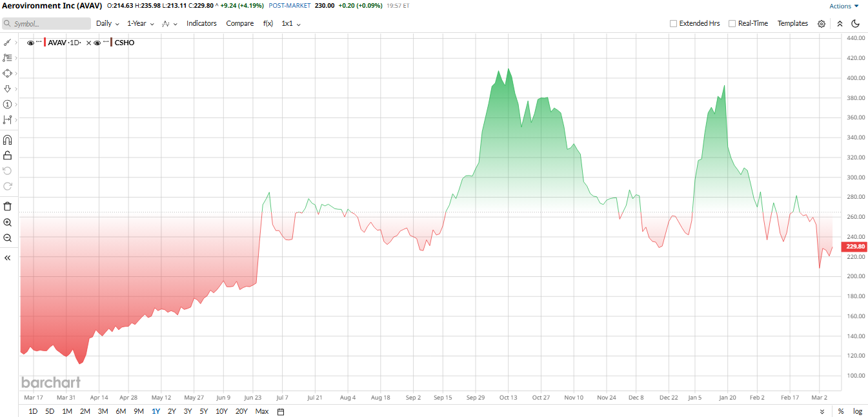The width and height of the screenshot is (868, 417).
Task: Delete drawings with the trash icon
Action: click(x=7, y=207)
